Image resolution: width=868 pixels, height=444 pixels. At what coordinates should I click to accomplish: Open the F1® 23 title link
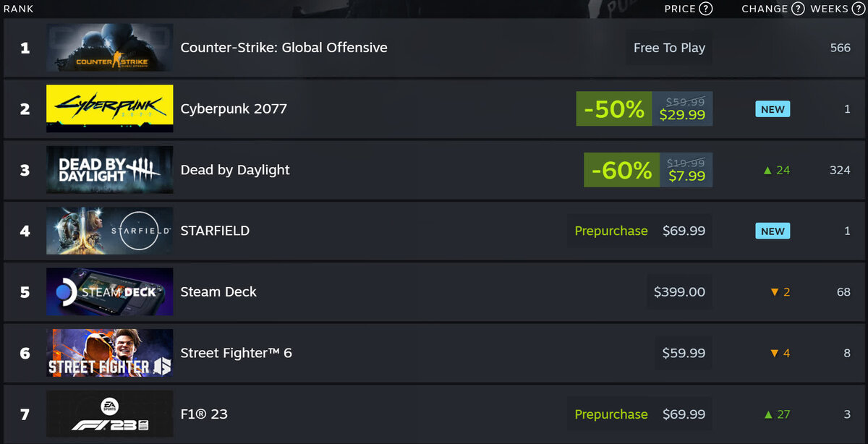[204, 414]
